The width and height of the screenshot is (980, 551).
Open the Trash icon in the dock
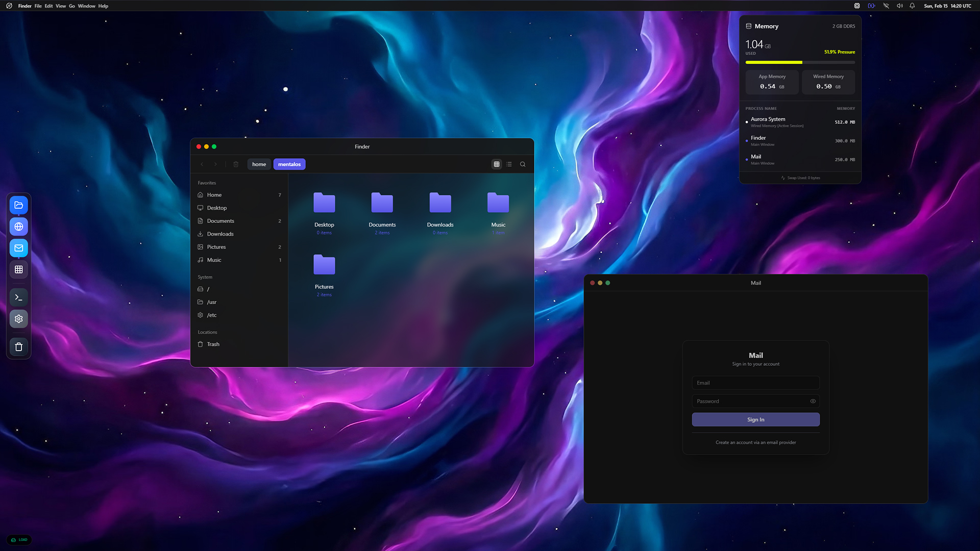pos(19,347)
